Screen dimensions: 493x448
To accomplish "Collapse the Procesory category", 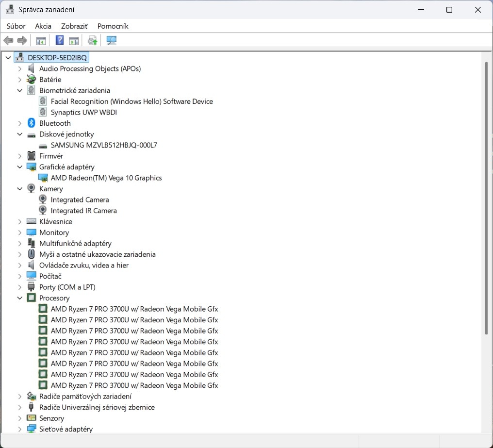I will [20, 298].
